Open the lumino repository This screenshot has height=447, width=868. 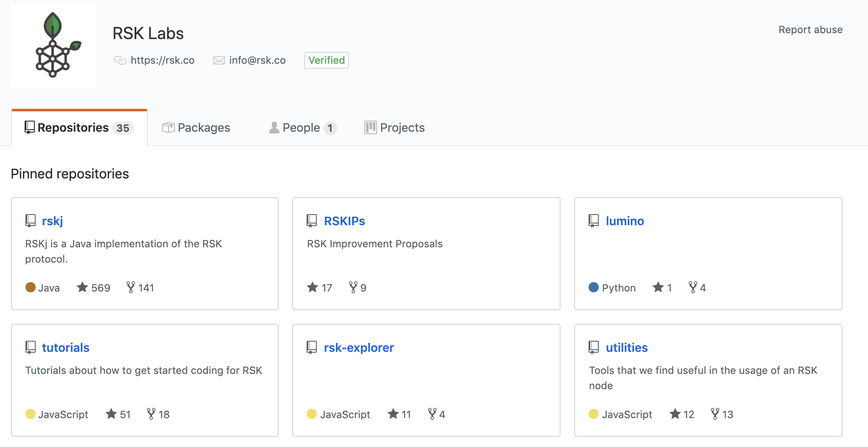625,221
